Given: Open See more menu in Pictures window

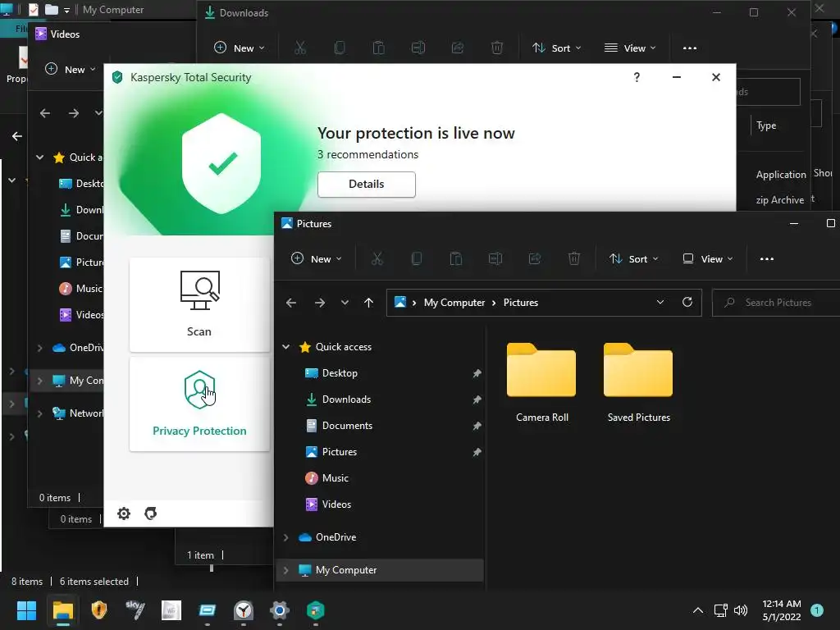Looking at the screenshot, I should click(x=767, y=259).
